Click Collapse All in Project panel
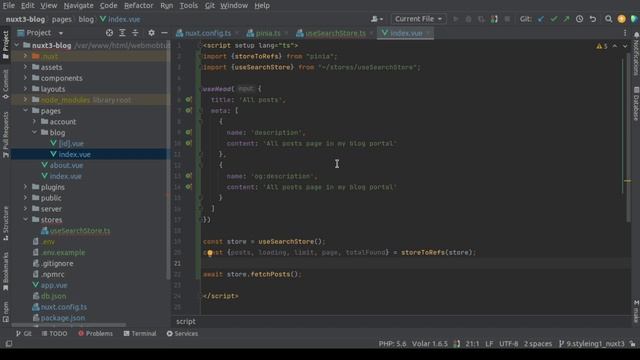640x360 pixels. 135,33
